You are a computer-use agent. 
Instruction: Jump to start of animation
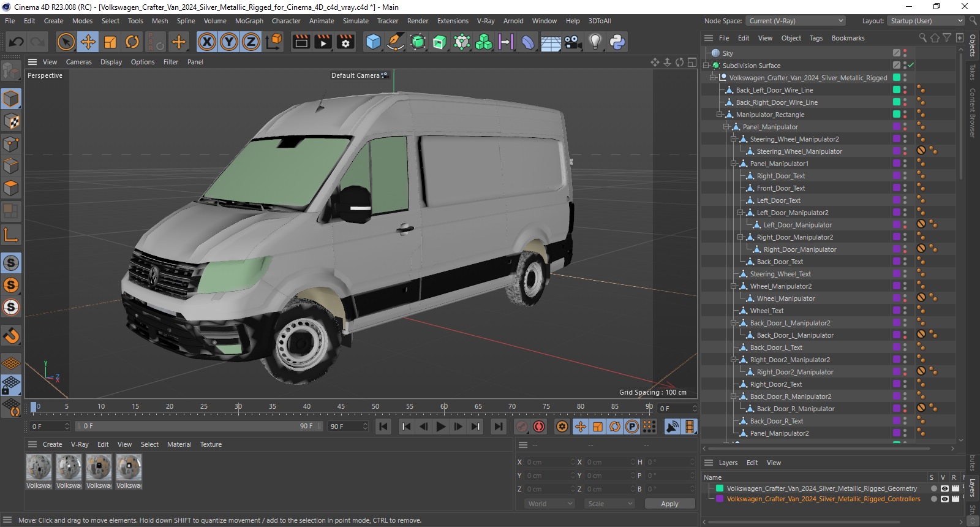[383, 427]
